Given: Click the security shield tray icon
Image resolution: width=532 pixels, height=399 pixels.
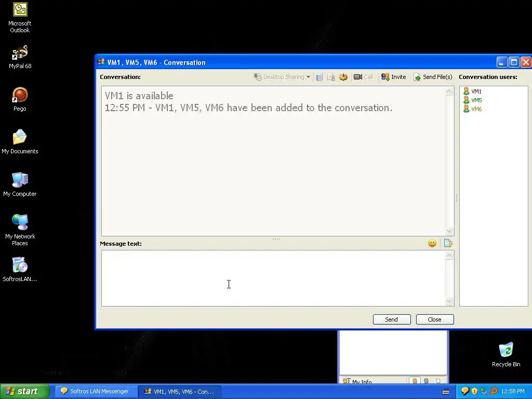Looking at the screenshot, I should point(474,391).
